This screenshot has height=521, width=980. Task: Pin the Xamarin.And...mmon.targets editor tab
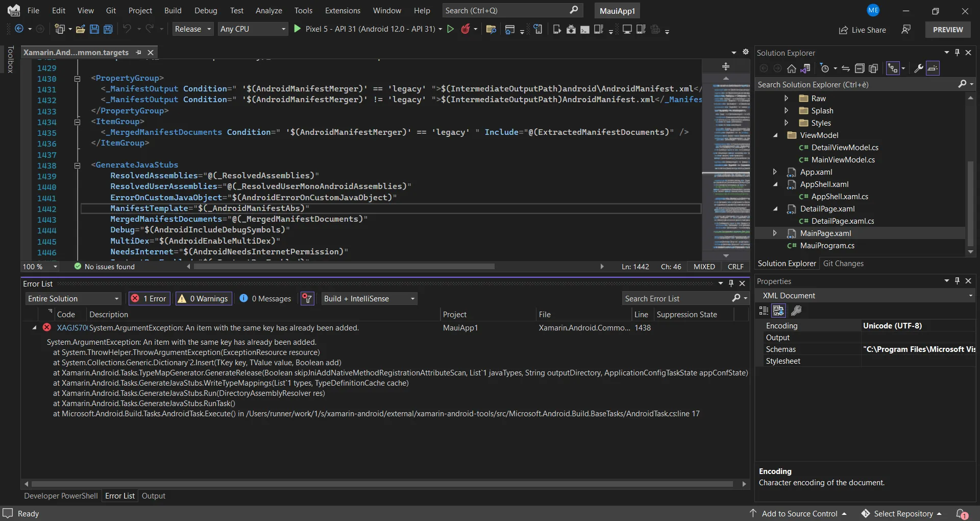click(x=138, y=53)
